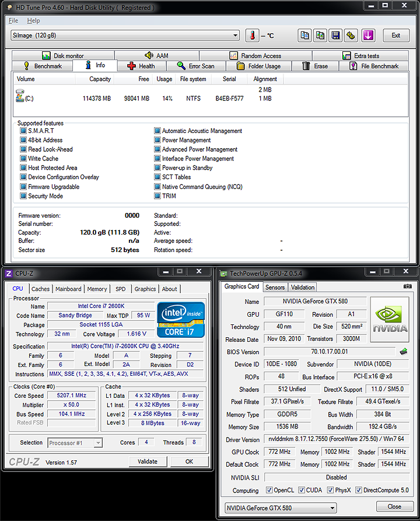Click the GPU-Z BIOS Version field
The image size is (420, 521).
point(330,352)
